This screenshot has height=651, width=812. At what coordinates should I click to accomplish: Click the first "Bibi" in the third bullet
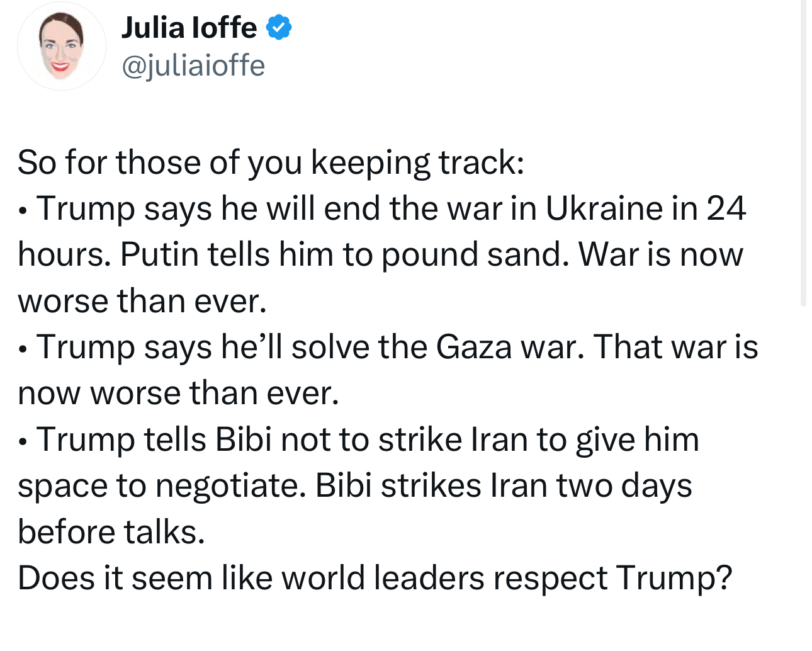[243, 439]
